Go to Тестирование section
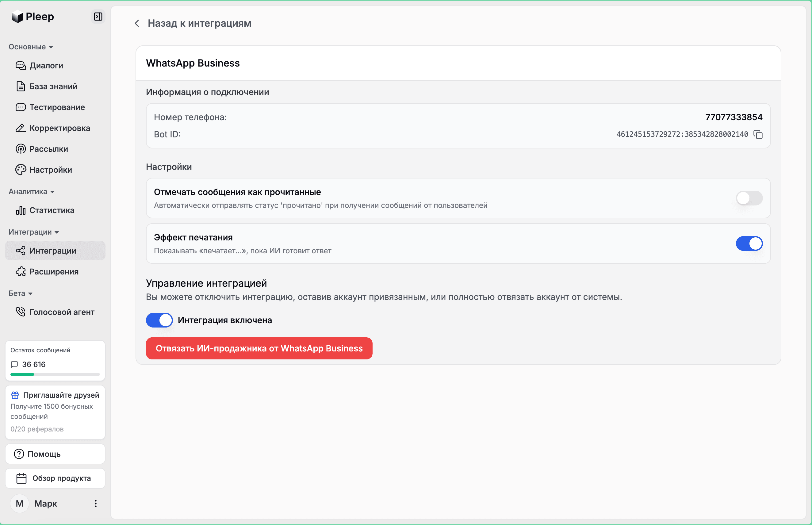Viewport: 812px width, 525px height. 55,107
